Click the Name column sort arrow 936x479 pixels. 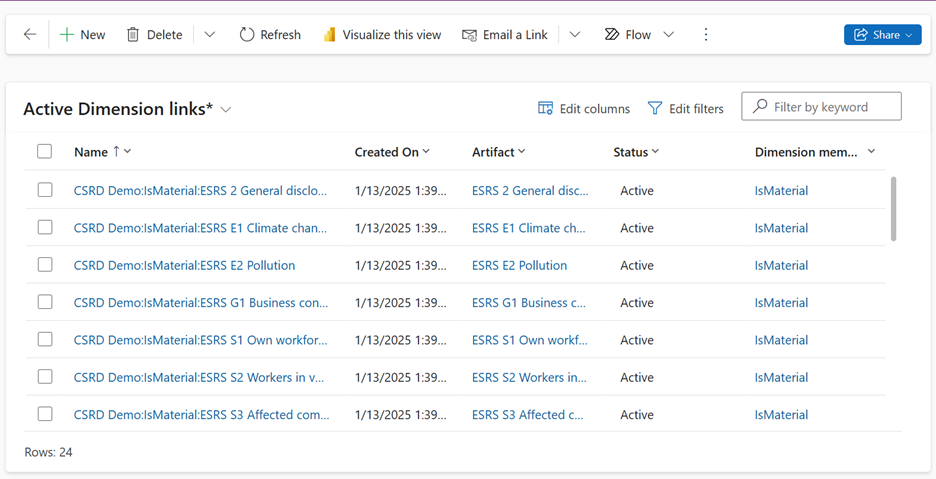point(116,152)
